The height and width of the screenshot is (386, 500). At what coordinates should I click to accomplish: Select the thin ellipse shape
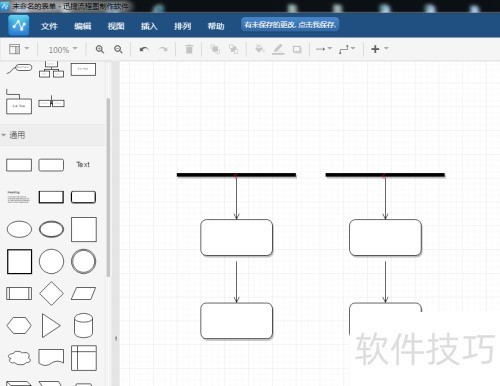(x=19, y=229)
